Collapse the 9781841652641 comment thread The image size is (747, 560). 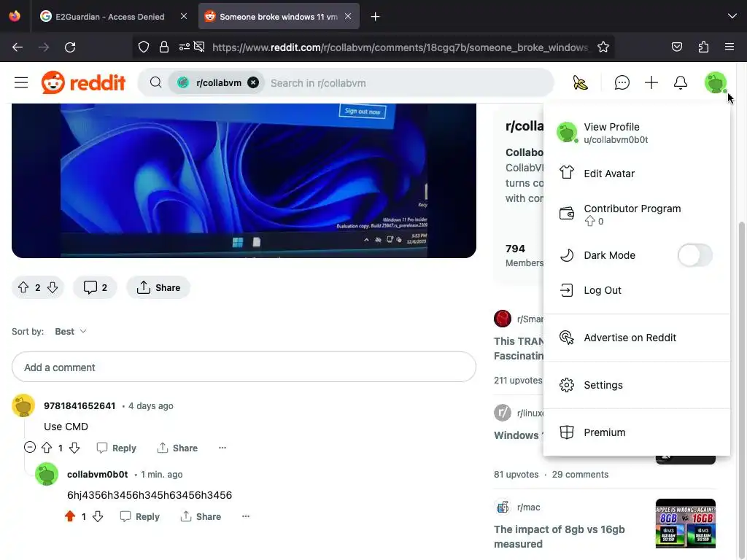(29, 448)
